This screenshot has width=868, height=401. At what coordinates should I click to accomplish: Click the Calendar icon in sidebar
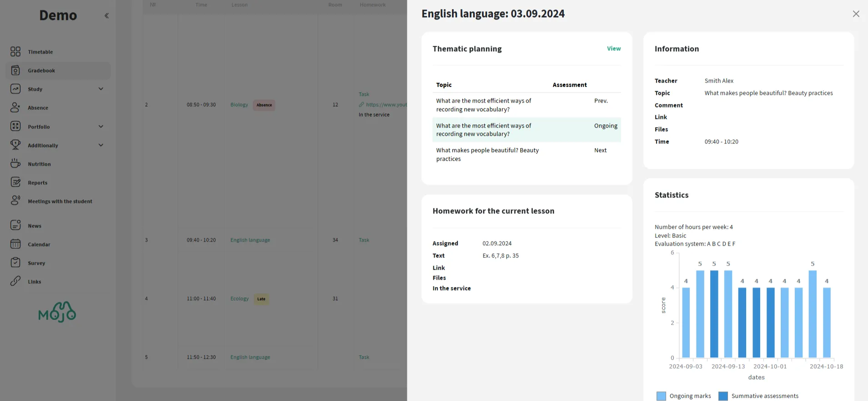coord(15,244)
